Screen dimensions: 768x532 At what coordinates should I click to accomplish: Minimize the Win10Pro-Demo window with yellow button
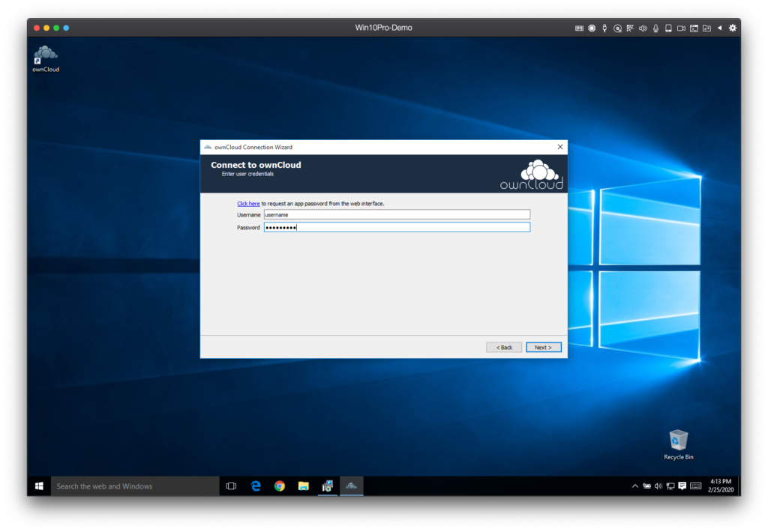point(46,28)
